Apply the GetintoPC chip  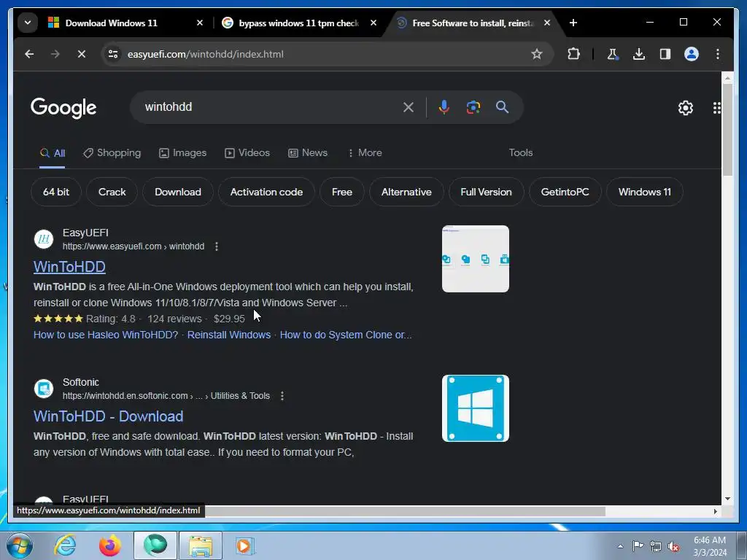pyautogui.click(x=565, y=192)
